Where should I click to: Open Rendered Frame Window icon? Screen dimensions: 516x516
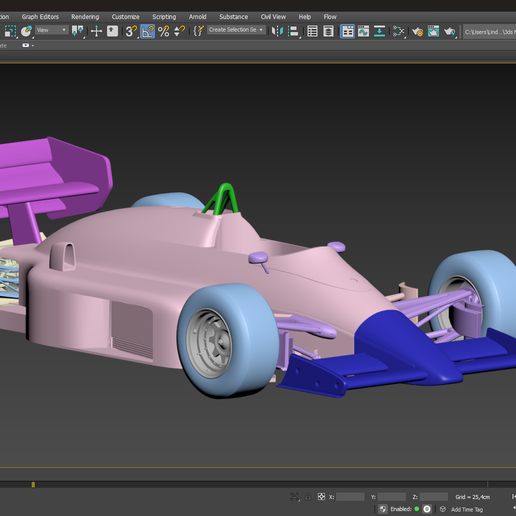[x=433, y=31]
